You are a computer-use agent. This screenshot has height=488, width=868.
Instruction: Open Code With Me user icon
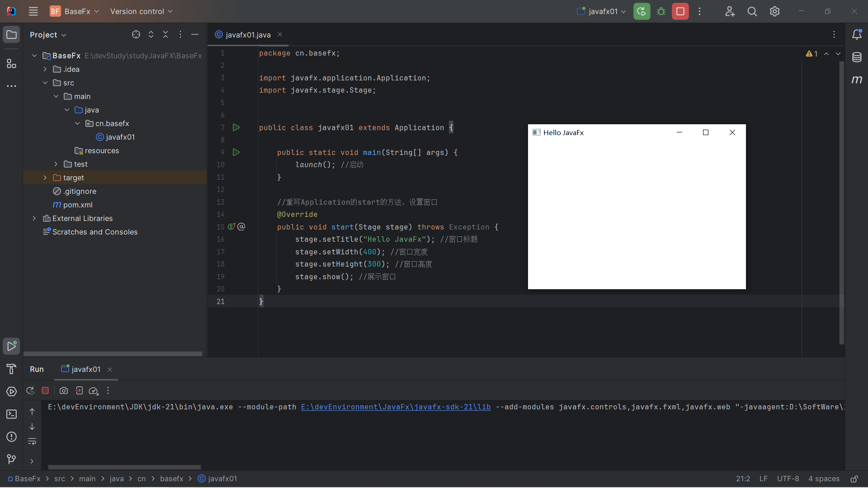[x=730, y=11]
